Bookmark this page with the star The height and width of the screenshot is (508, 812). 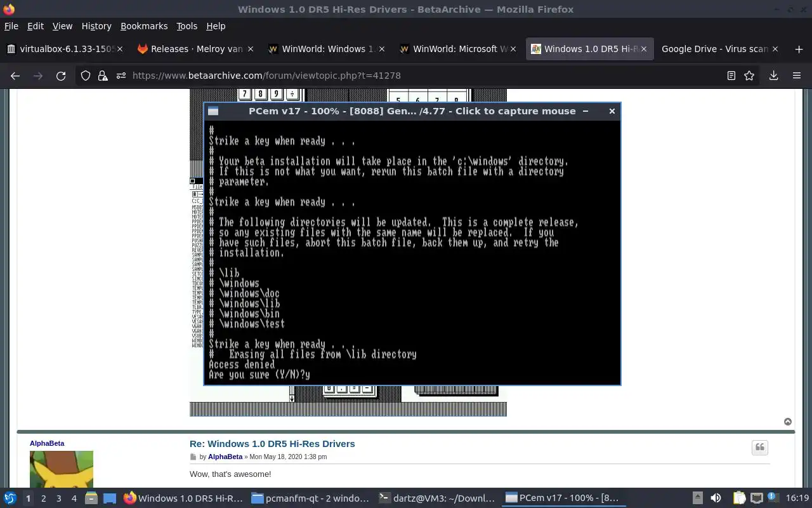[x=749, y=76]
